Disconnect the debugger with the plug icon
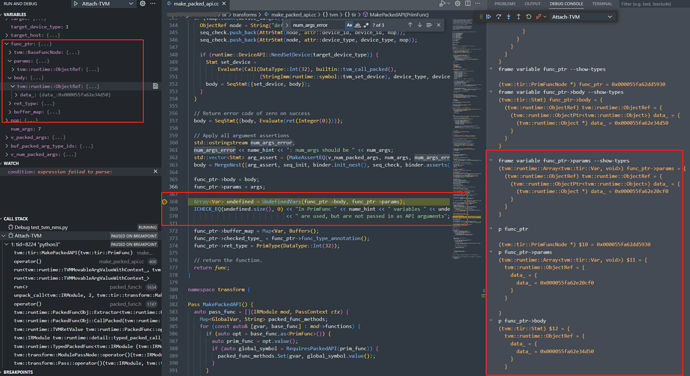The width and height of the screenshot is (690, 376). click(x=538, y=17)
